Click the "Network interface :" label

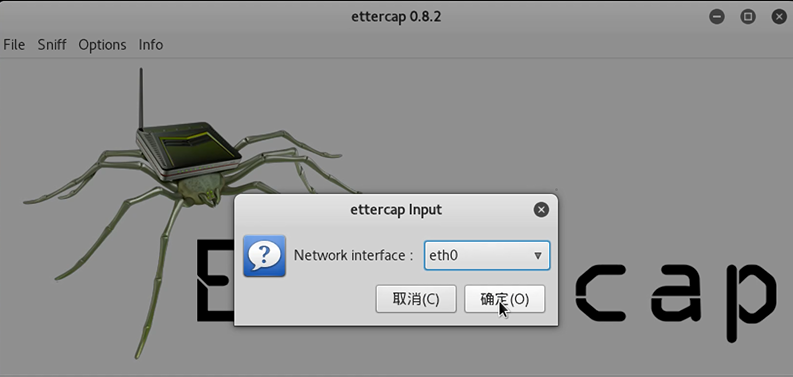point(354,255)
